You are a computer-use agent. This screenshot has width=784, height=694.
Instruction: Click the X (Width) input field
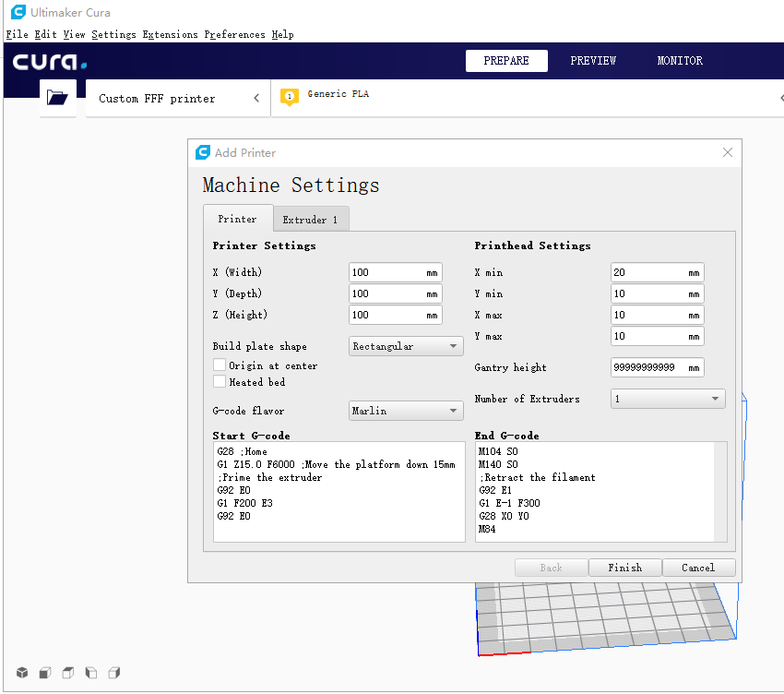pos(396,272)
